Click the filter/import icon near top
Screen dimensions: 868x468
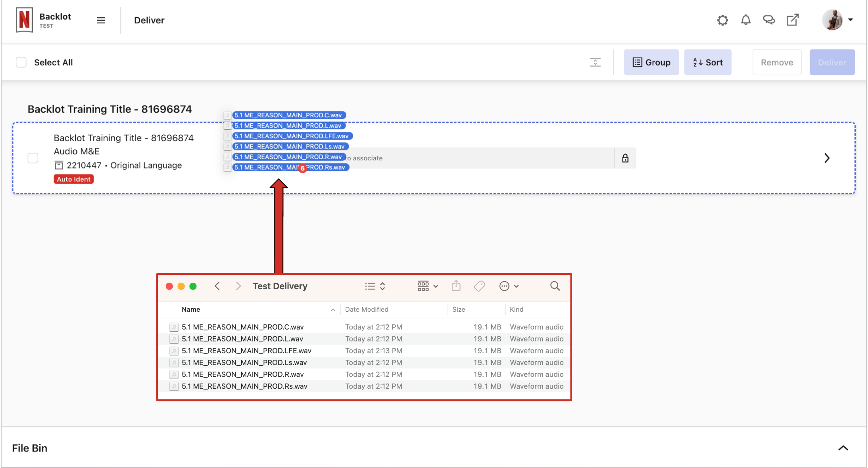click(595, 61)
